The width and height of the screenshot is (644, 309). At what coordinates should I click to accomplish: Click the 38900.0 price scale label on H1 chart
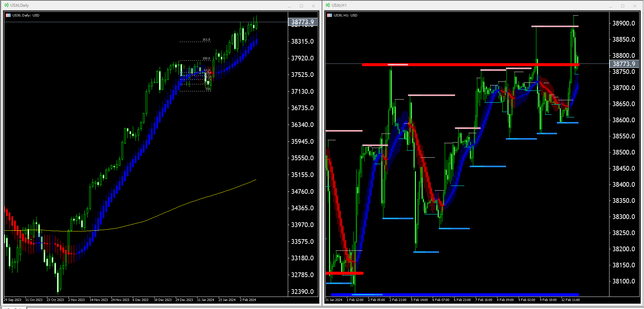point(624,24)
